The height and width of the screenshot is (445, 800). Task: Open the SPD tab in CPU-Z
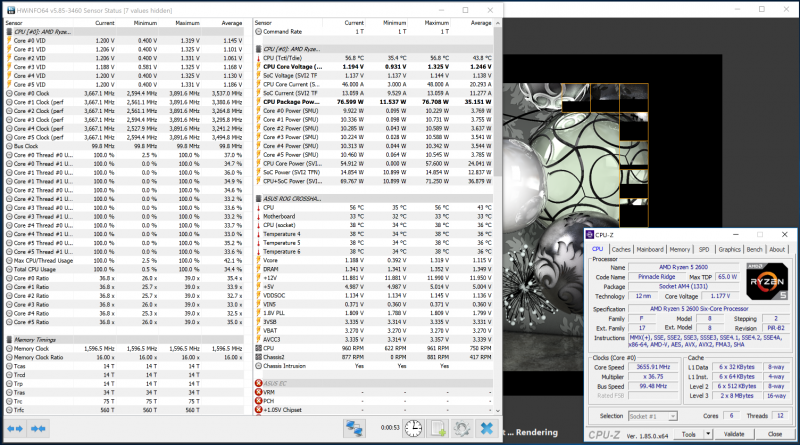point(704,249)
